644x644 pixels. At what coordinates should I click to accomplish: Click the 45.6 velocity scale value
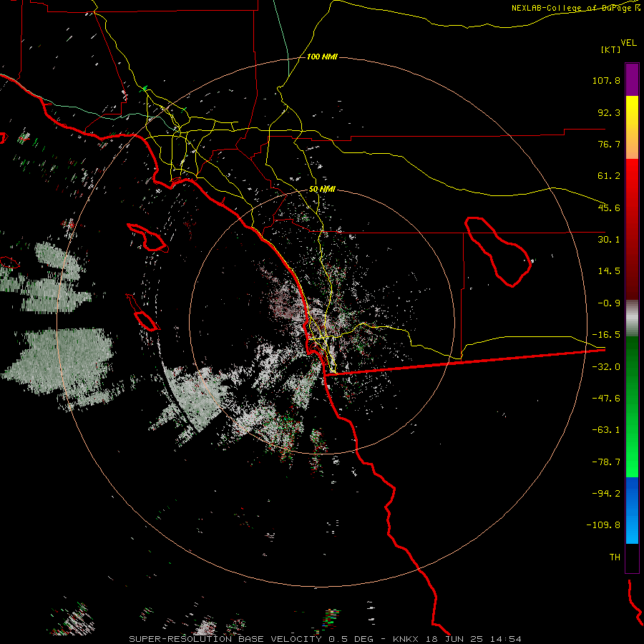pos(609,208)
